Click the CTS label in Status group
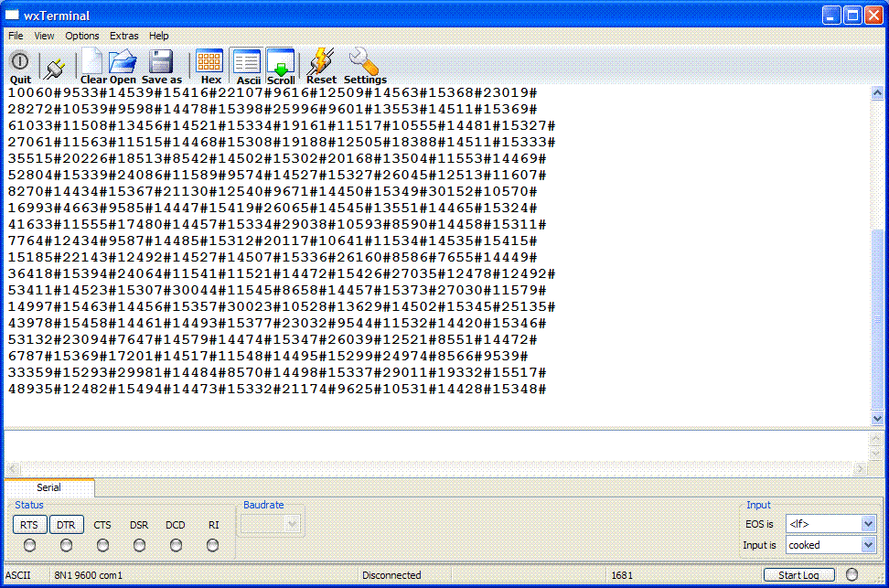Image resolution: width=889 pixels, height=588 pixels. tap(102, 525)
